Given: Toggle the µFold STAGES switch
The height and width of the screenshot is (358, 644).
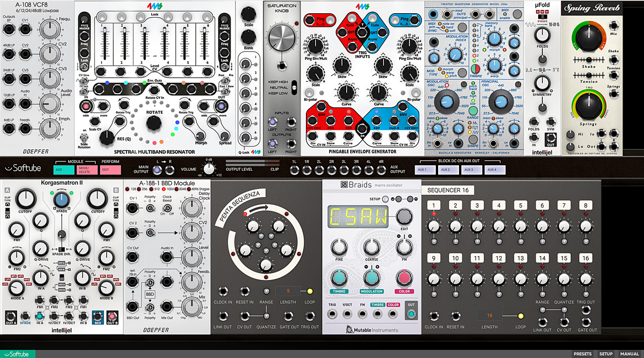Looking at the screenshot, I should (542, 18).
